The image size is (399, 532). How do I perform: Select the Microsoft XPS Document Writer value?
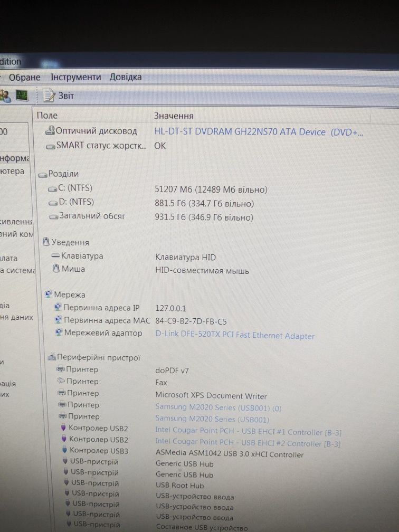point(211,395)
